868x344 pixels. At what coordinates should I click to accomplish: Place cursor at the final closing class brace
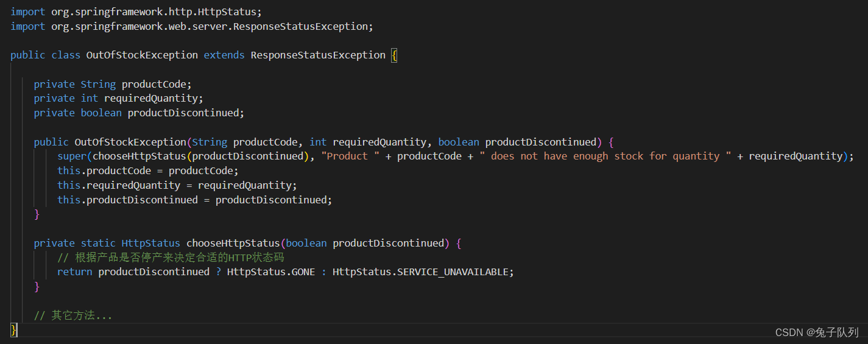click(14, 329)
